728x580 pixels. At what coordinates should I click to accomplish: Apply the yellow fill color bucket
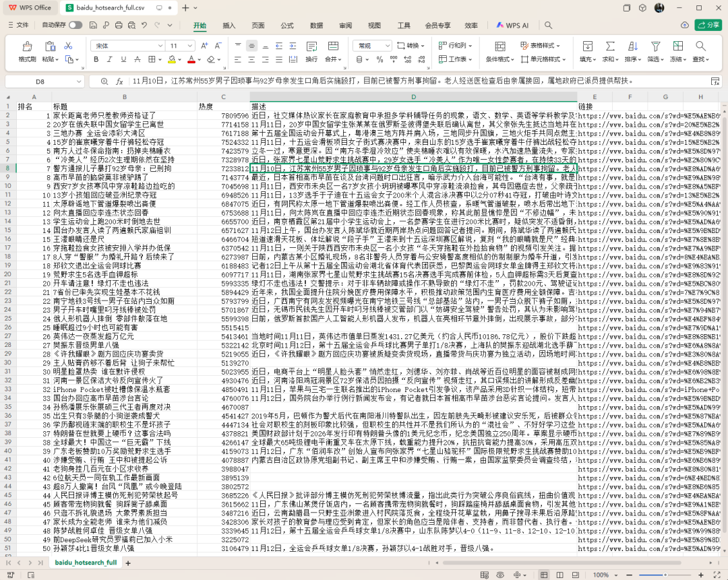(172, 59)
